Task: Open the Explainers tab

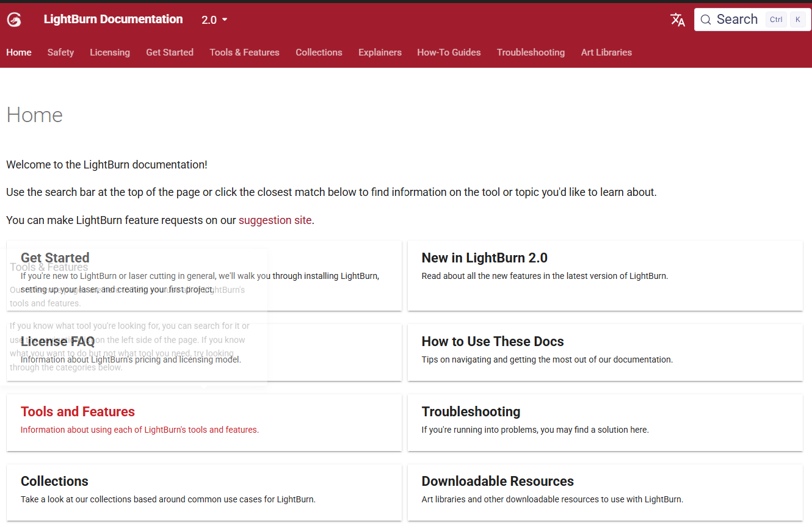Action: (x=380, y=52)
